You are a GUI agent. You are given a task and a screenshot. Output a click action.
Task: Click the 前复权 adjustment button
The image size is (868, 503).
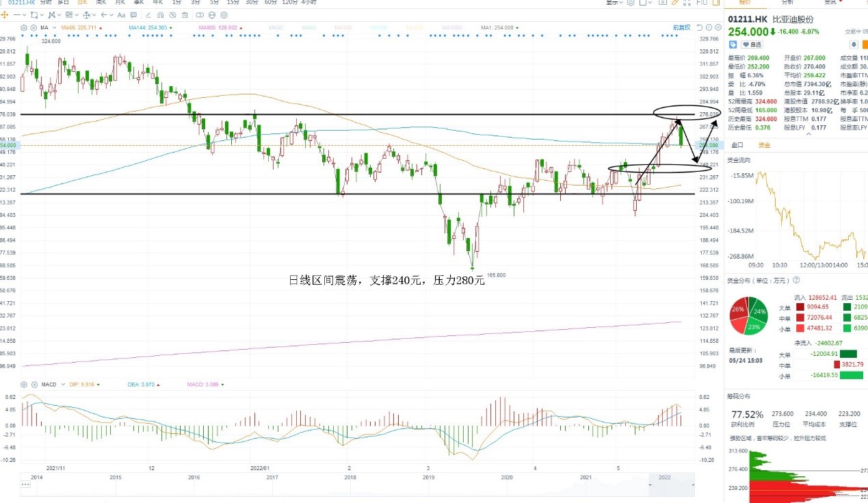click(682, 27)
